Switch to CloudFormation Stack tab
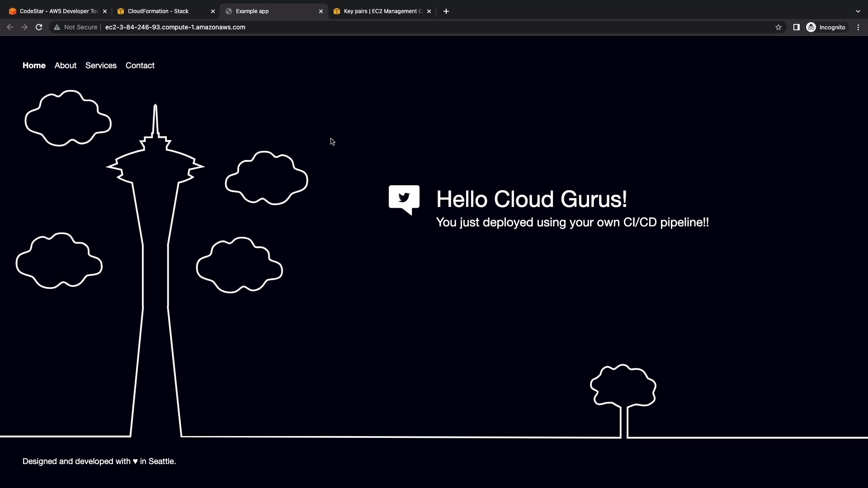This screenshot has width=868, height=488. pos(158,11)
